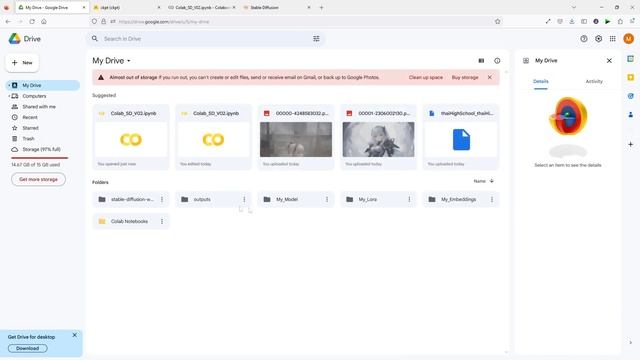Screen dimensions: 640x360
Task: Click the New button
Action: point(22,63)
